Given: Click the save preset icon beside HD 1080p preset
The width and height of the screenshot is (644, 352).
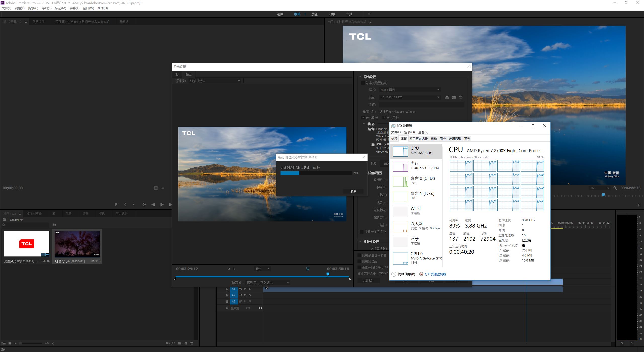Looking at the screenshot, I should pyautogui.click(x=447, y=97).
